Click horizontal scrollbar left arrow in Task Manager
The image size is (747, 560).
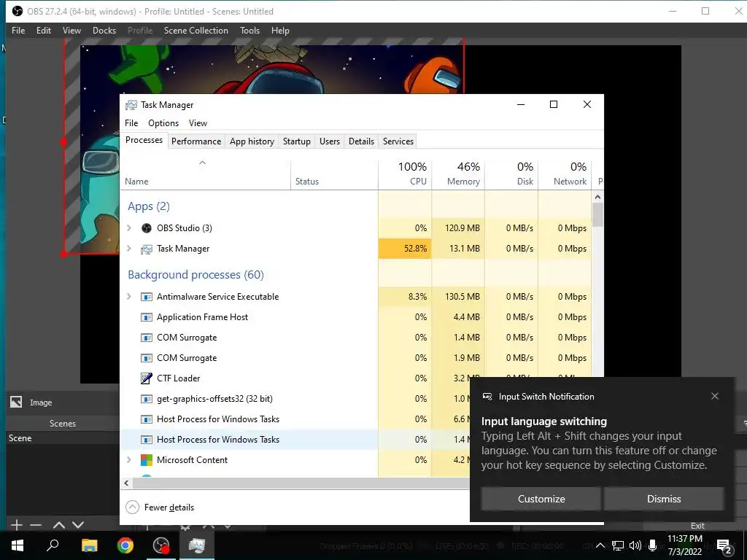coord(126,483)
